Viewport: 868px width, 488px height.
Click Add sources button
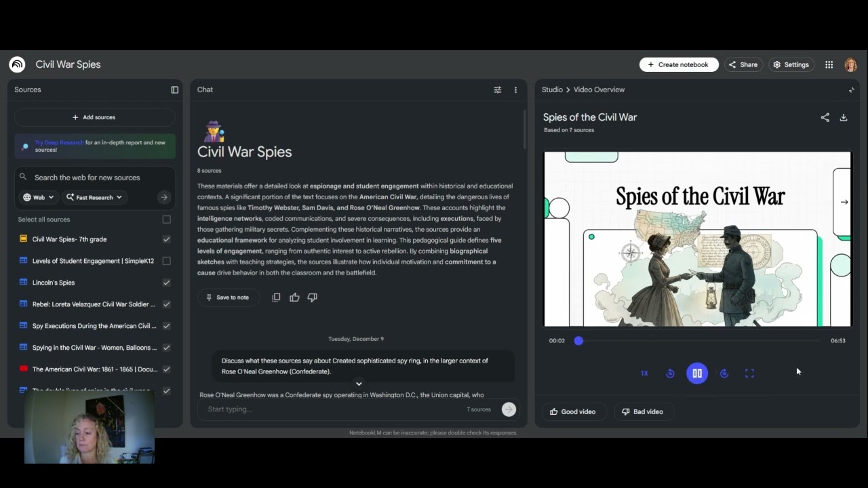[x=94, y=117]
